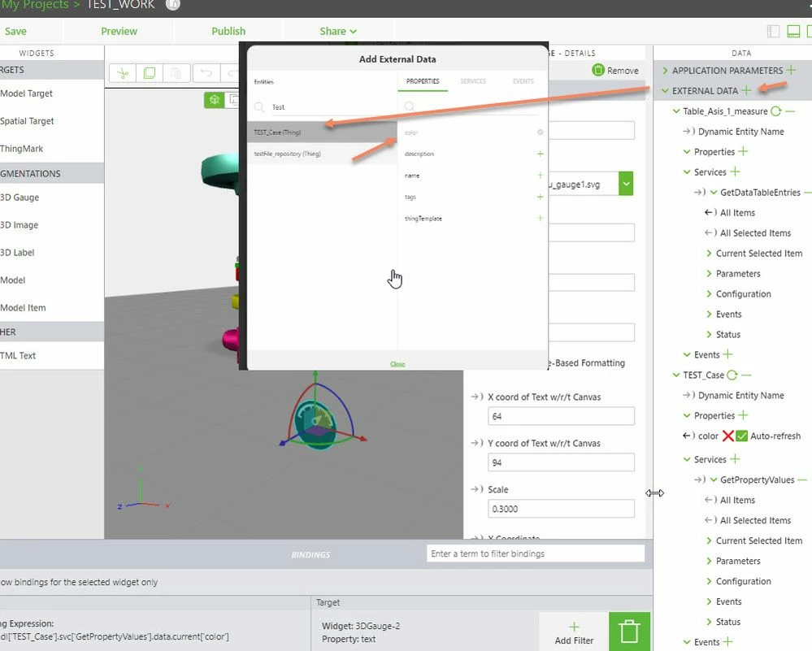The image size is (812, 651).
Task: Add a service under TEST_Case Services
Action: coord(735,459)
